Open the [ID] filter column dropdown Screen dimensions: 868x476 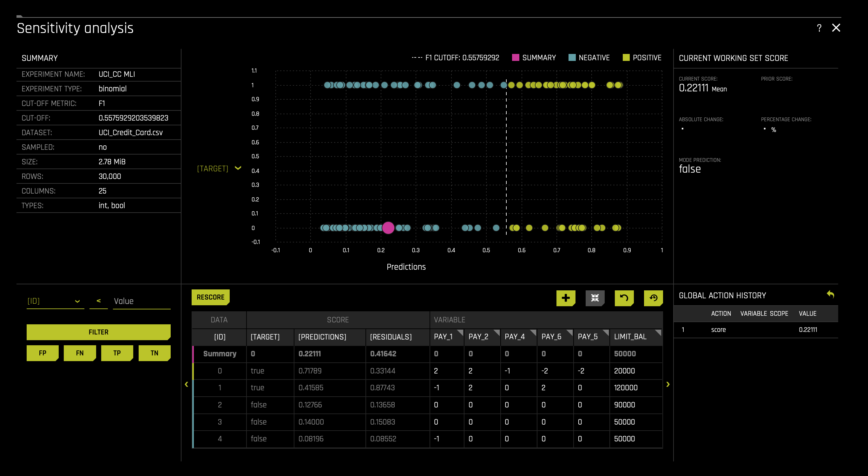[55, 301]
